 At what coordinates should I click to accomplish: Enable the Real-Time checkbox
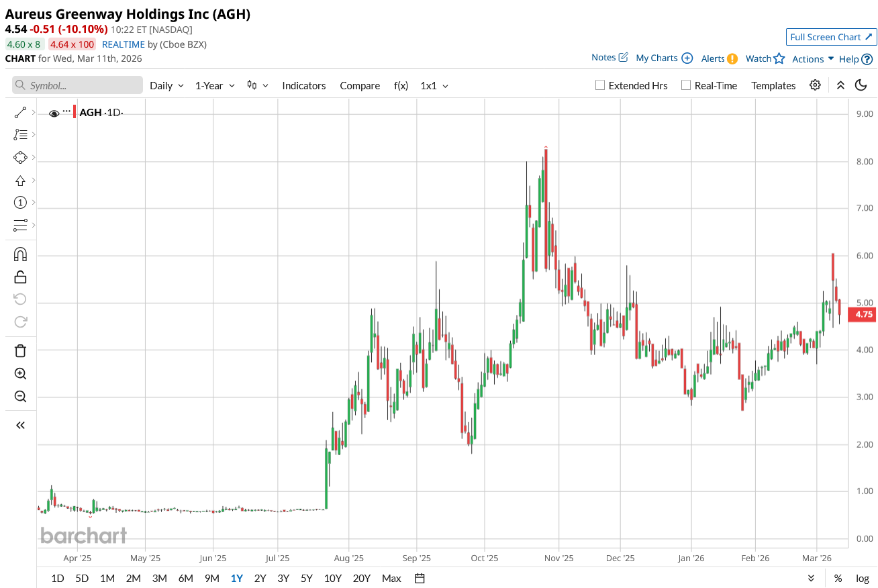click(685, 85)
